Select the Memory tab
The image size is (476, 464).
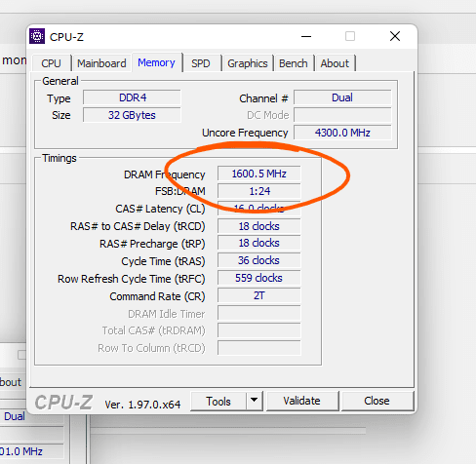(156, 62)
